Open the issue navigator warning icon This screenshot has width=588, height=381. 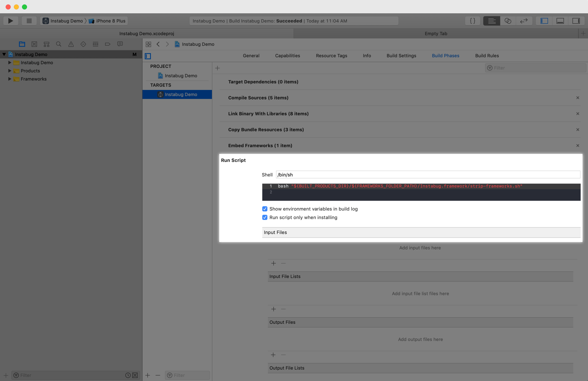click(71, 44)
